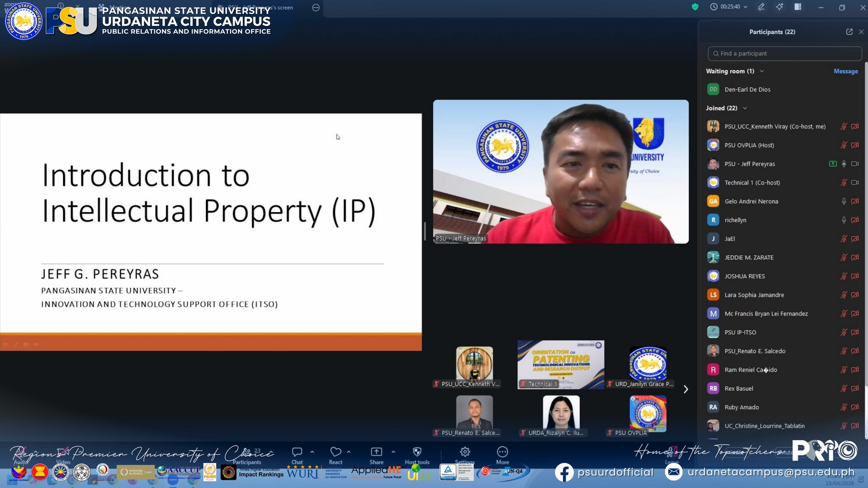Click the annotate pencil icon in title bar
This screenshot has width=868, height=488.
pos(762,7)
